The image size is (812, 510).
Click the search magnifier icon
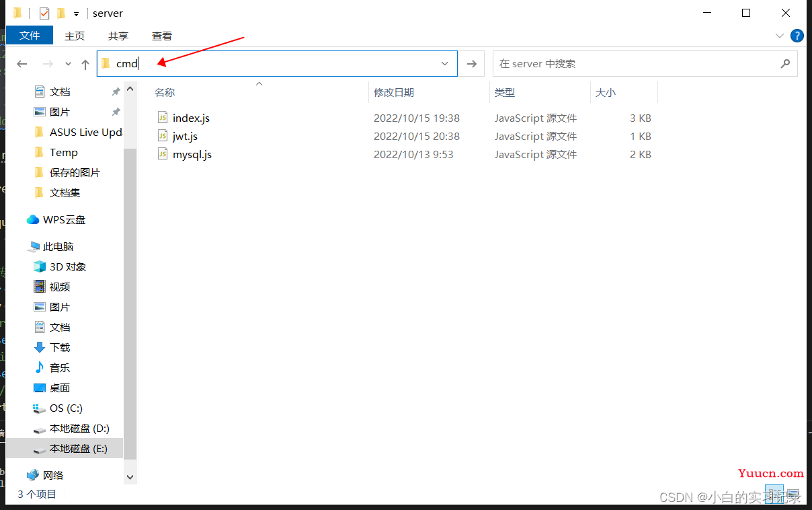[785, 63]
